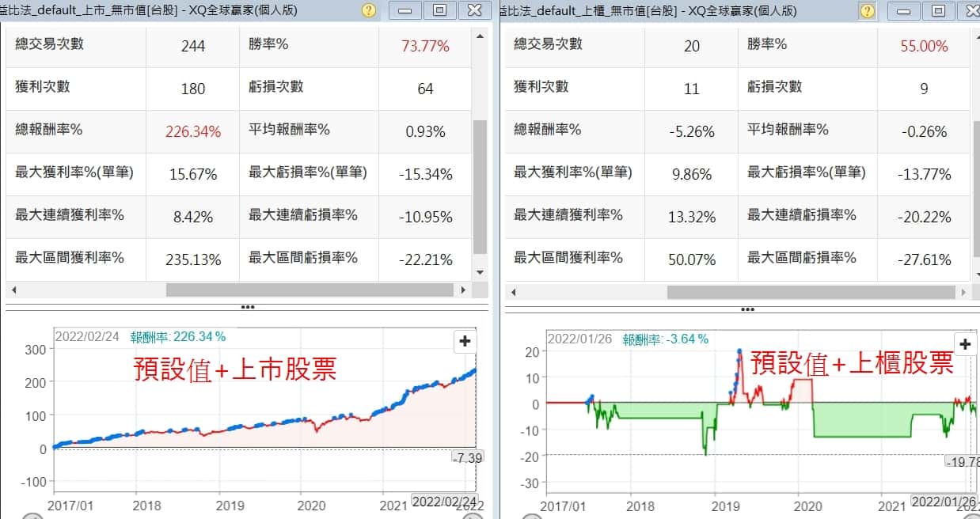Click the right table horizontal scrollbar thumb
Image resolution: width=980 pixels, height=519 pixels.
(815, 292)
